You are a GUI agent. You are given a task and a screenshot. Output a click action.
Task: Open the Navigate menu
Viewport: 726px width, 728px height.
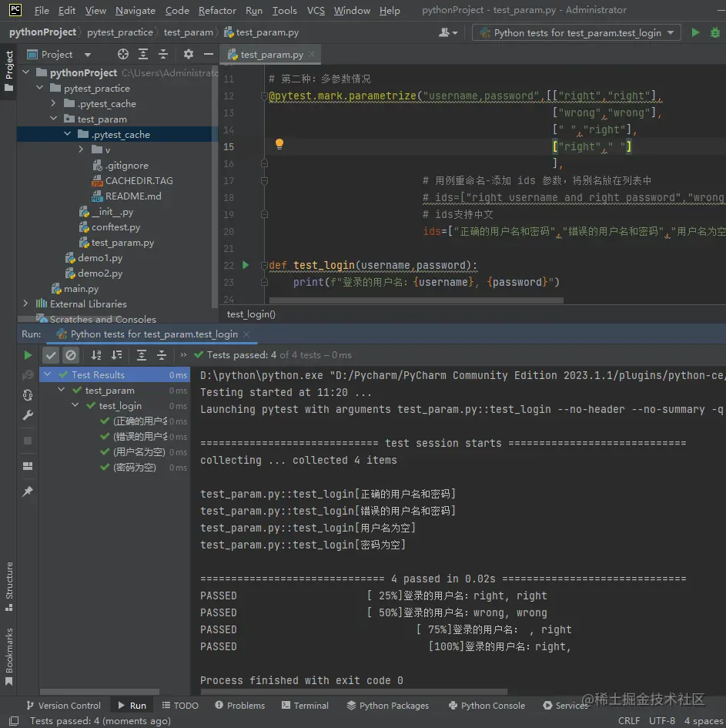tap(135, 10)
